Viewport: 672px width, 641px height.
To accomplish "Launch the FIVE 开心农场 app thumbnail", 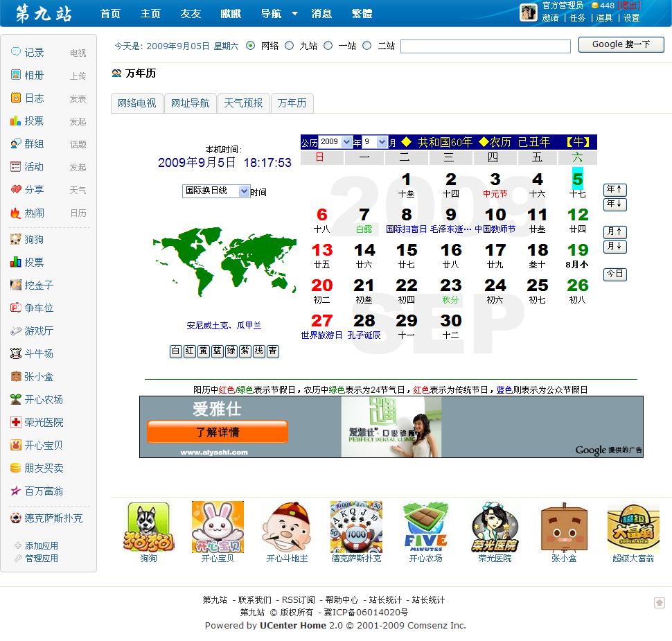I will coord(425,527).
